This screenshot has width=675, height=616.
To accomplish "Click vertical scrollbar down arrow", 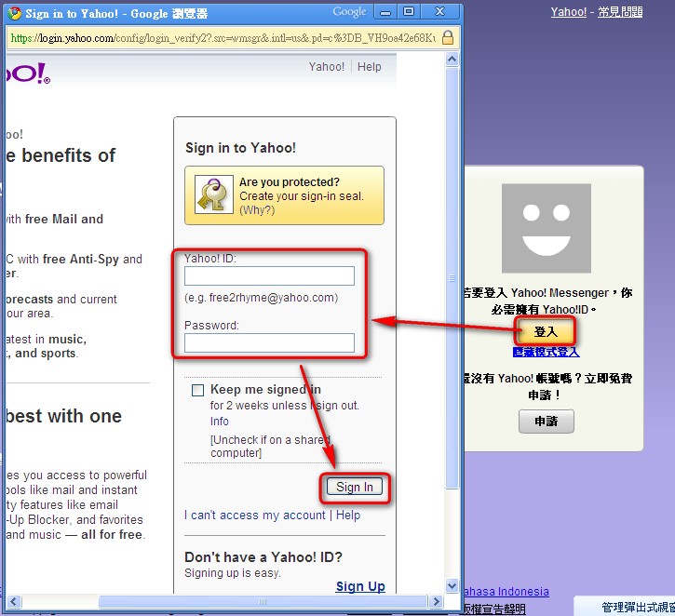I will [x=452, y=585].
